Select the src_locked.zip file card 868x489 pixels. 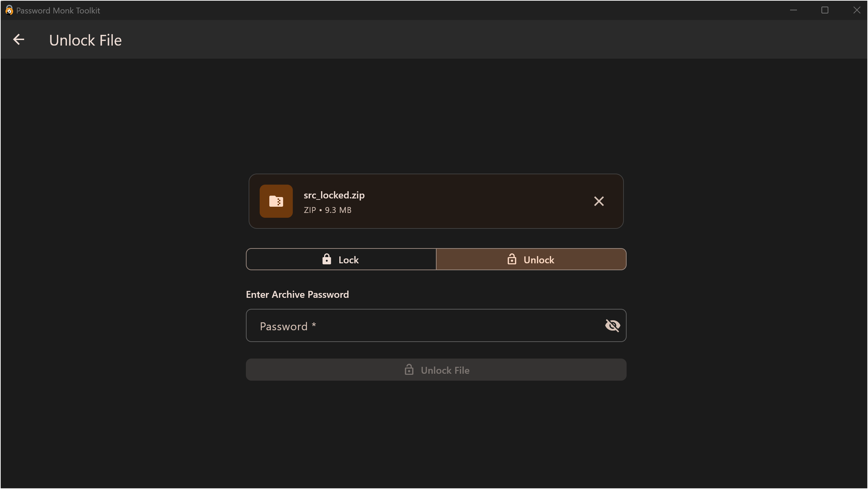436,202
